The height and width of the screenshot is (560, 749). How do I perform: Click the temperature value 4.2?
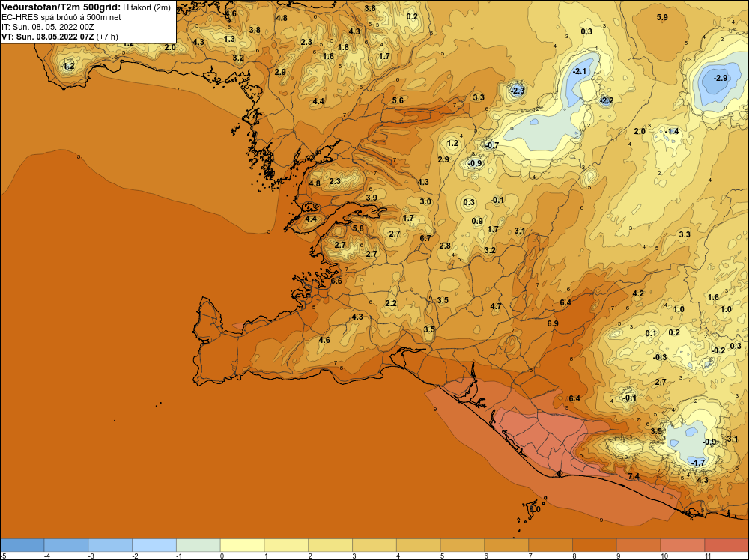click(x=638, y=293)
